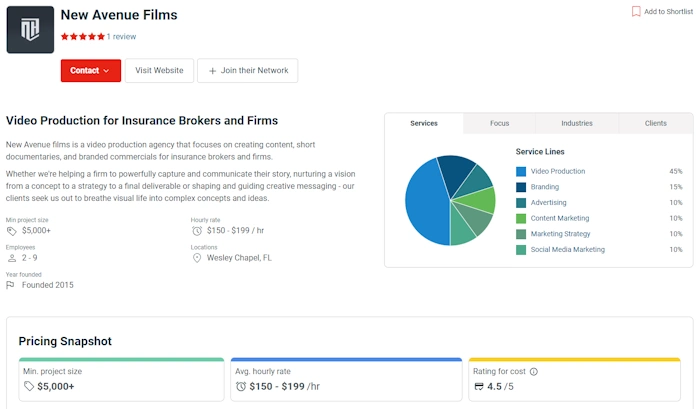Image resolution: width=700 pixels, height=409 pixels.
Task: Click Content Marketing in the legend
Action: click(560, 218)
